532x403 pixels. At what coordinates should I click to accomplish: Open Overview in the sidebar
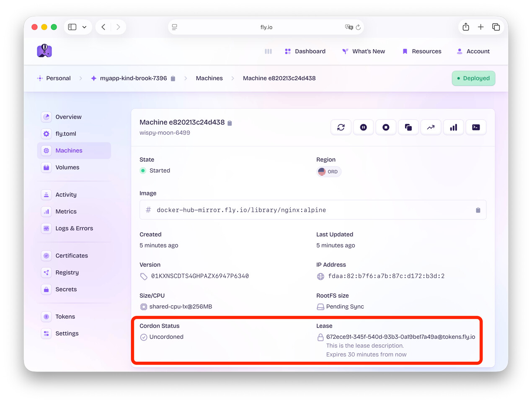coord(74,117)
